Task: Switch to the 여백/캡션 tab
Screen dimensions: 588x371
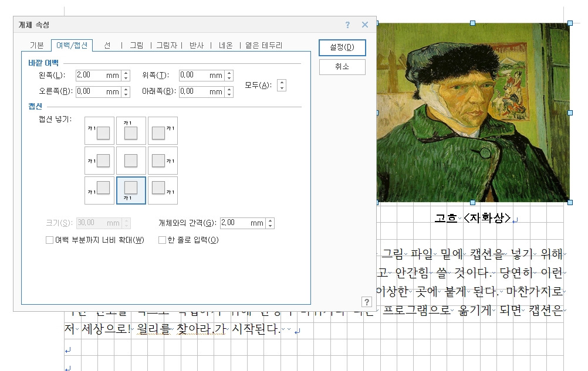Action: point(72,45)
